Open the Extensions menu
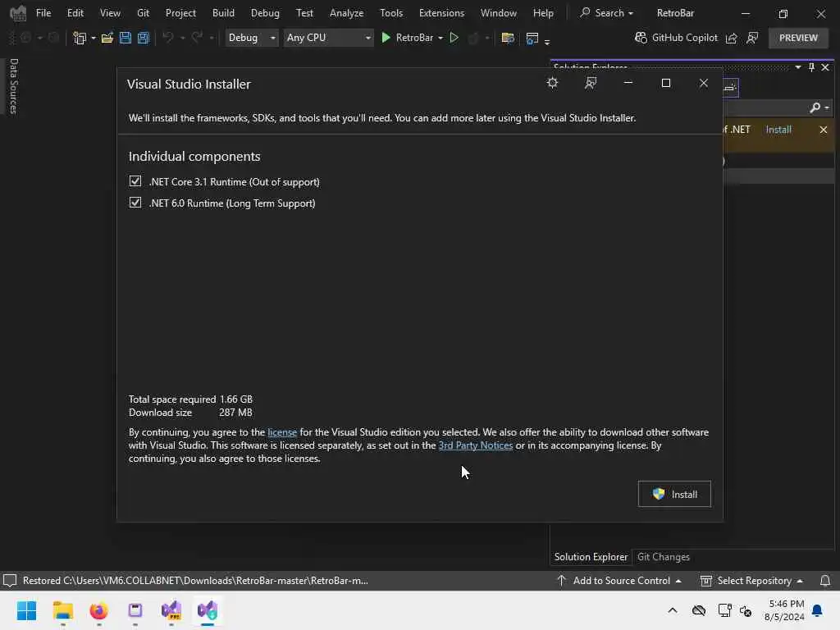This screenshot has width=840, height=630. pyautogui.click(x=441, y=13)
